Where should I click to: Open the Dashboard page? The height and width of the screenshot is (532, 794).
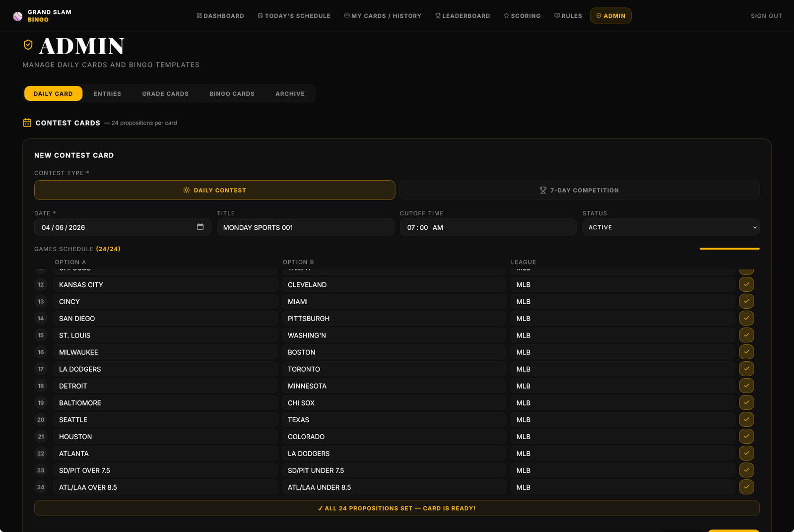coord(220,16)
